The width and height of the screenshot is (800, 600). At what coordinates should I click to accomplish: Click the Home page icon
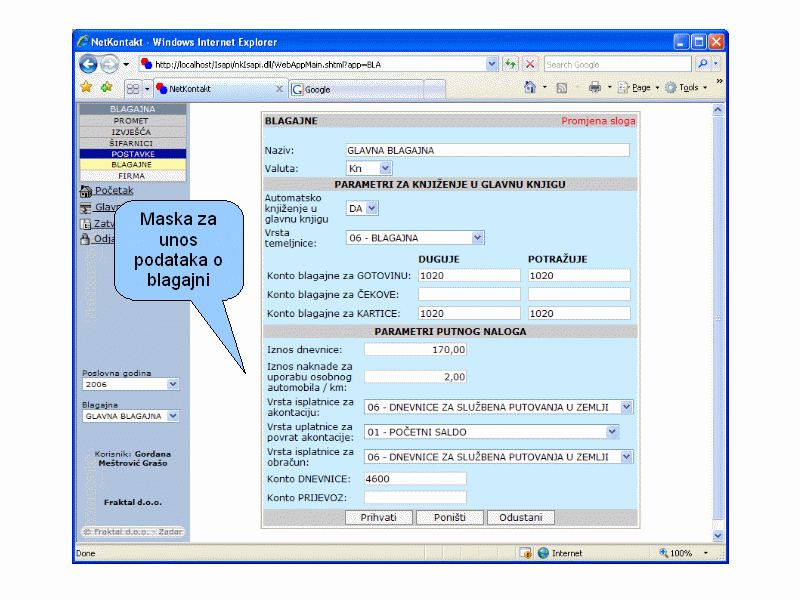pos(530,88)
